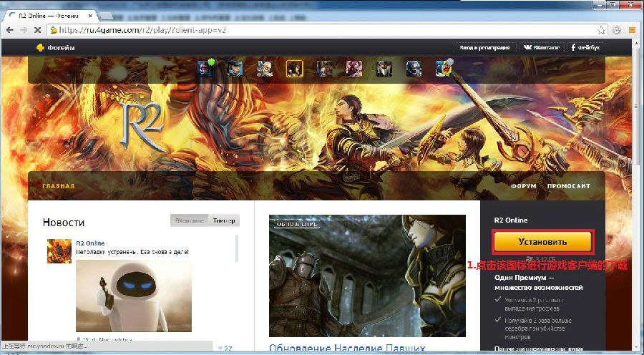This screenshot has height=355, width=644.
Task: Click the Установить install button
Action: [x=542, y=242]
